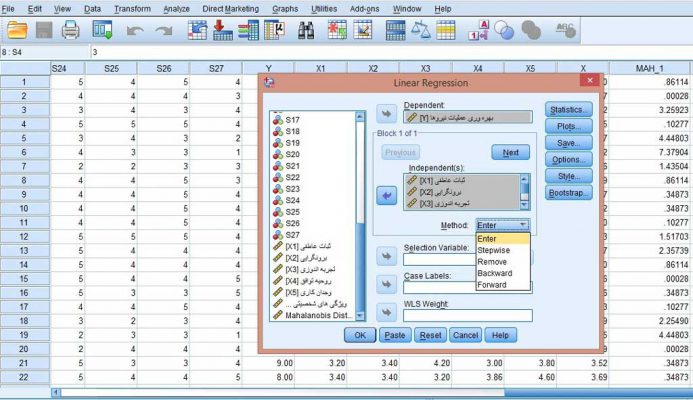Open the Options... button in dialog
693x400 pixels.
(x=569, y=160)
